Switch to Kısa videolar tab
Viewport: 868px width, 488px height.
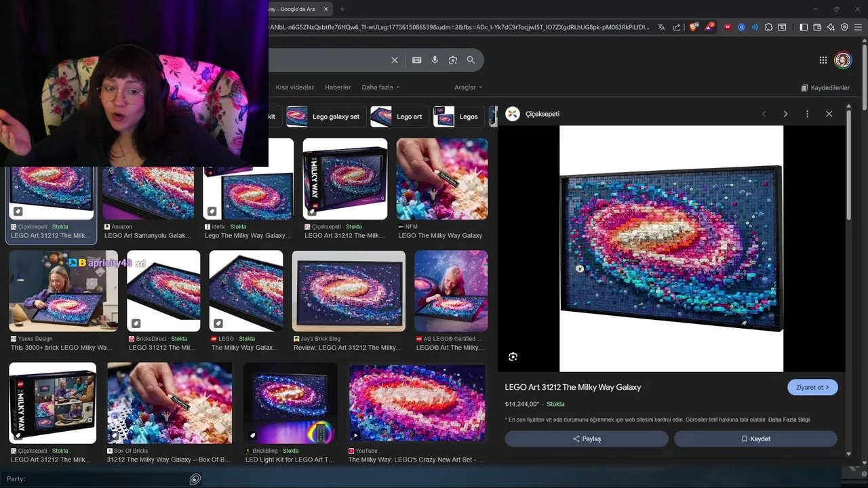point(295,87)
